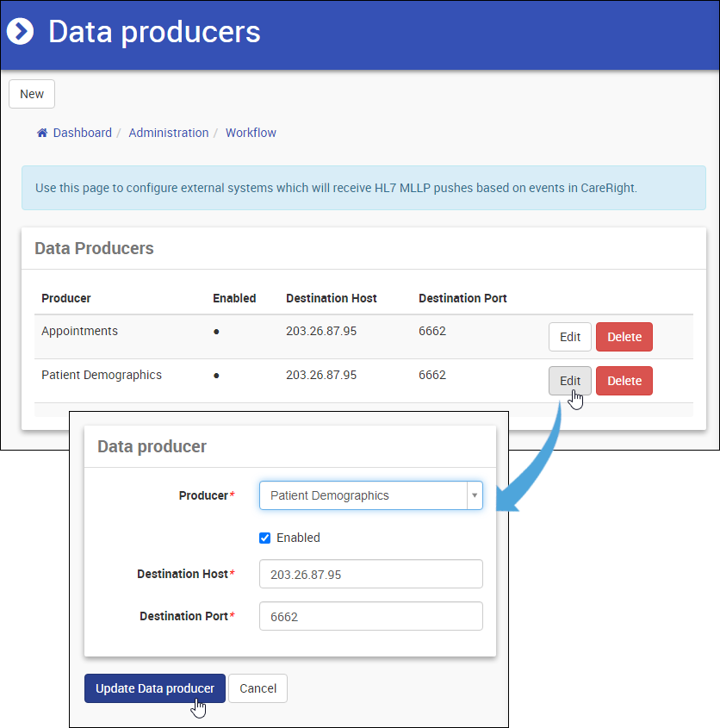Edit the Patient Demographics producer
Screen dimensions: 720x728
click(570, 381)
